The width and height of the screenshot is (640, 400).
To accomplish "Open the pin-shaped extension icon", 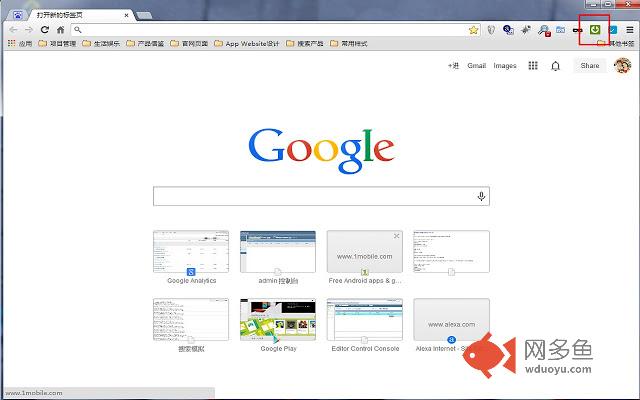I will [x=526, y=30].
